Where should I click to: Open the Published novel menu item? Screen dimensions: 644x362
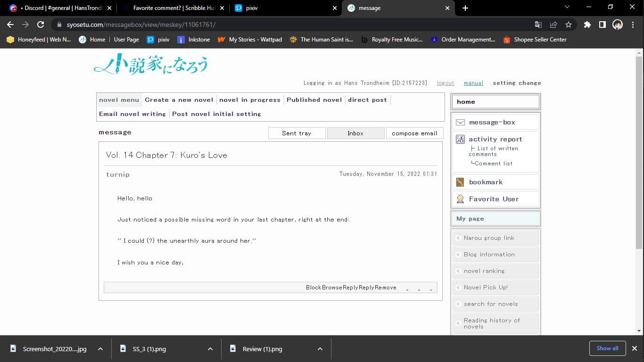(314, 100)
